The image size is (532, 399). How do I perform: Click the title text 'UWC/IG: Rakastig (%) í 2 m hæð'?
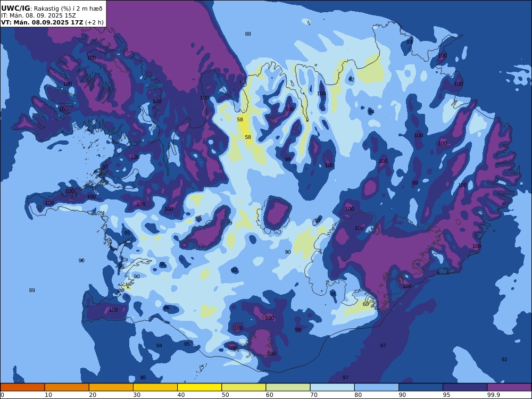(x=52, y=9)
